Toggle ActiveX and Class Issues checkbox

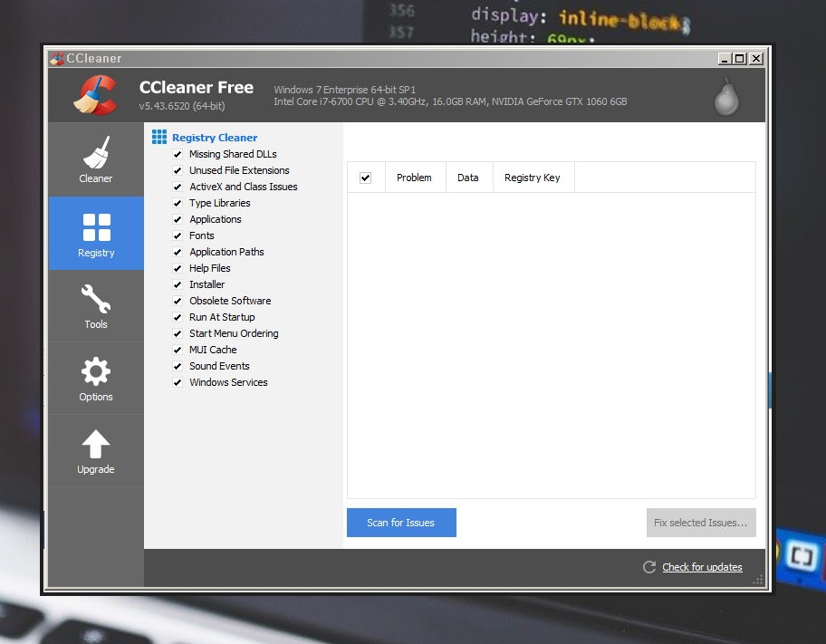pyautogui.click(x=178, y=187)
